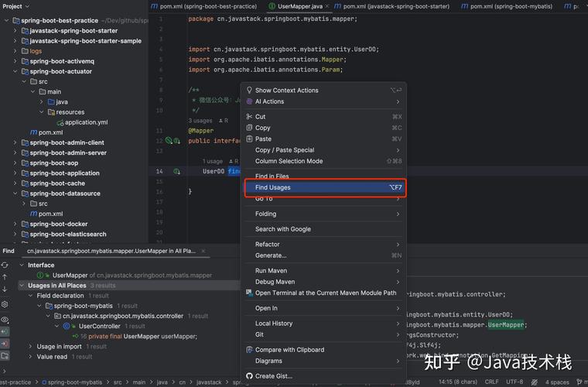
Task: Expand the spring-boot-docker module
Action: click(x=15, y=224)
